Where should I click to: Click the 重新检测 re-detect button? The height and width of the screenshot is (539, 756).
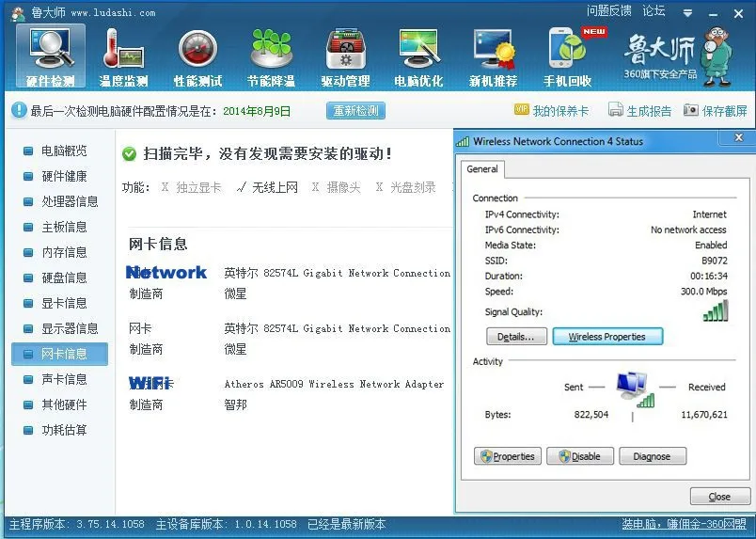(355, 110)
